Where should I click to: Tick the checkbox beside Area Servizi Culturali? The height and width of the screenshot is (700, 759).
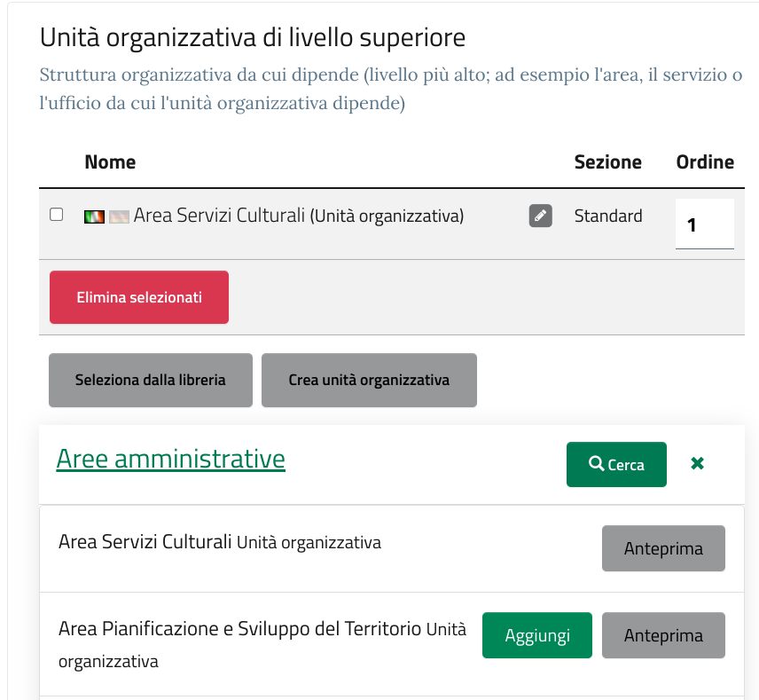57,215
